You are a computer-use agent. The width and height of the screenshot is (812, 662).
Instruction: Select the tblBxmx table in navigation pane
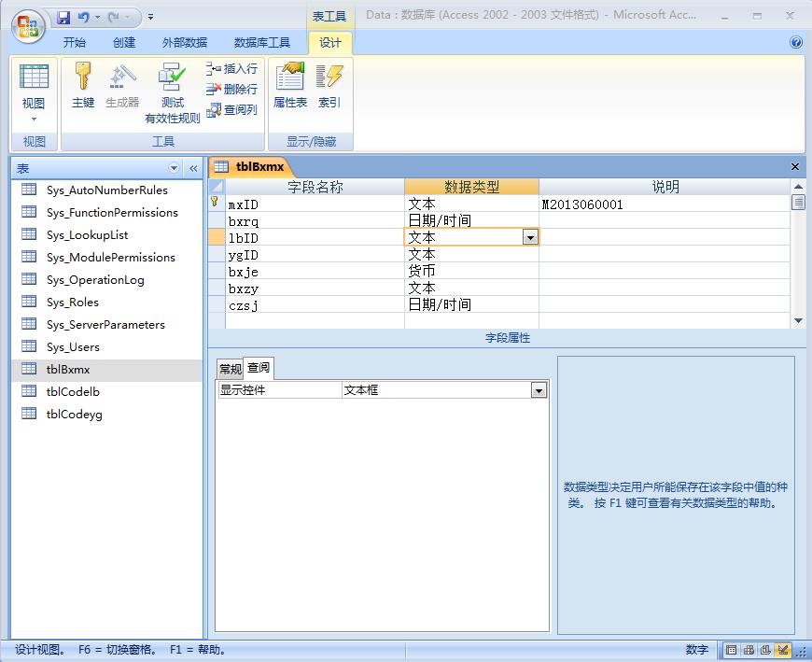tap(106, 370)
